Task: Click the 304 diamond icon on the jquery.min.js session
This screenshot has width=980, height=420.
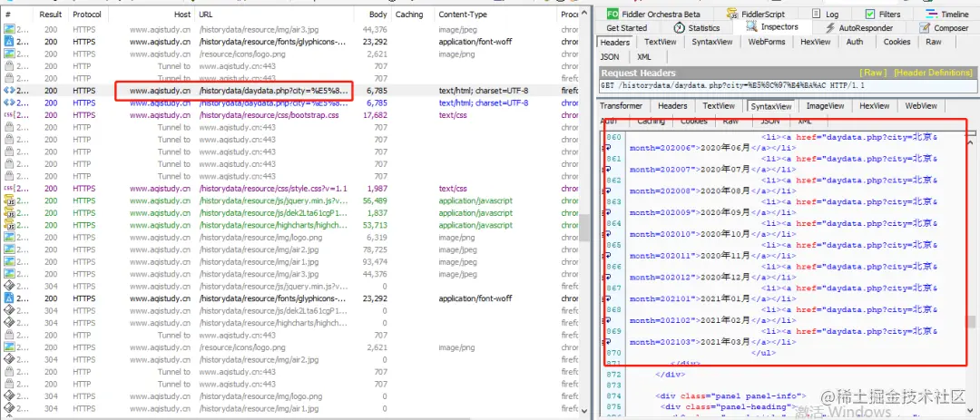Action: pyautogui.click(x=9, y=287)
